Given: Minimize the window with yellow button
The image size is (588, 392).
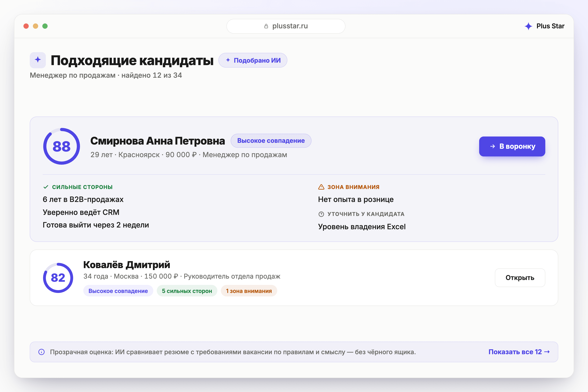Looking at the screenshot, I should point(36,26).
